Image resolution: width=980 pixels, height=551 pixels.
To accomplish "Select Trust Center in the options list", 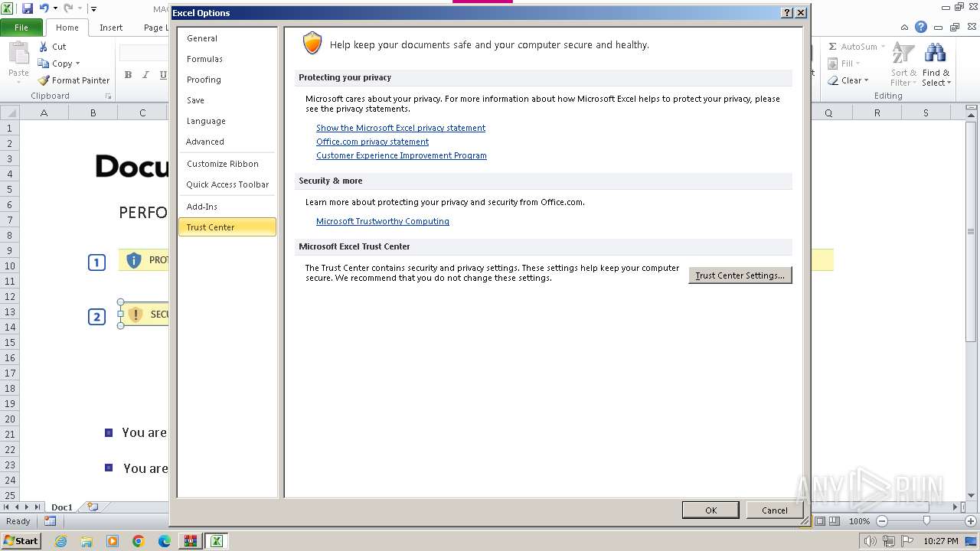I will [227, 227].
